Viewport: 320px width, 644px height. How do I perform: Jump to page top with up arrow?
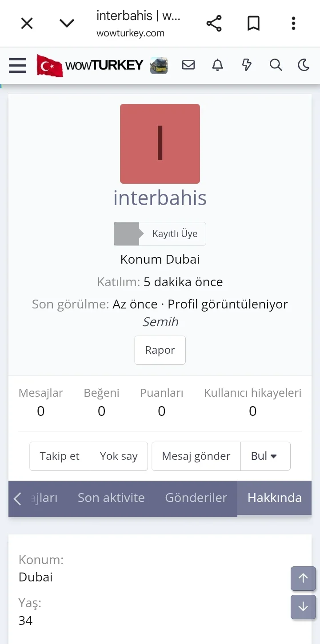click(303, 578)
